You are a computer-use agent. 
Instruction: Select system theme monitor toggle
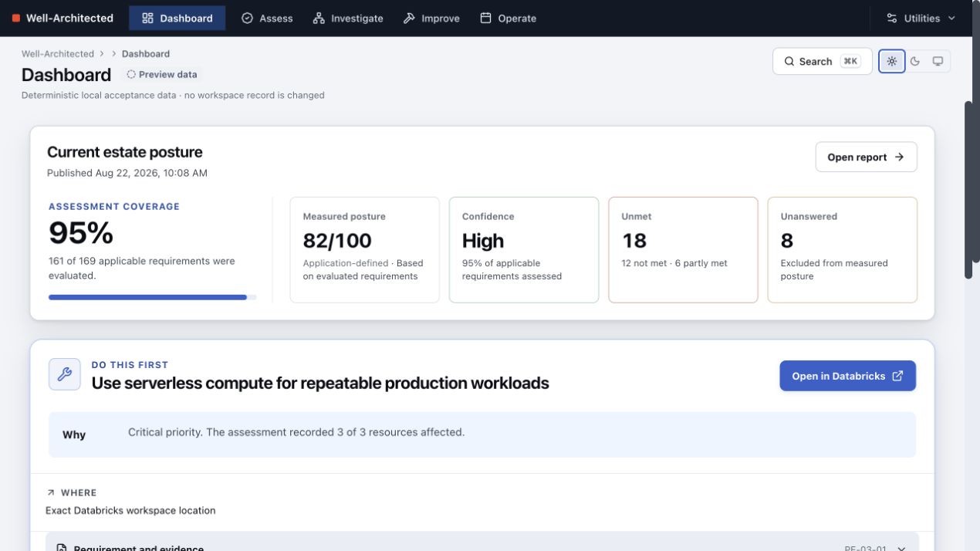pyautogui.click(x=938, y=62)
